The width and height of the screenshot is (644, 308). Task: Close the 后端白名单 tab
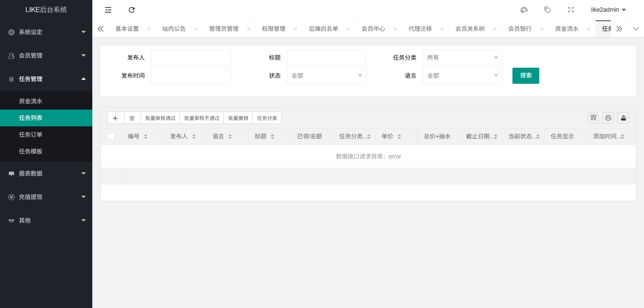(x=348, y=29)
